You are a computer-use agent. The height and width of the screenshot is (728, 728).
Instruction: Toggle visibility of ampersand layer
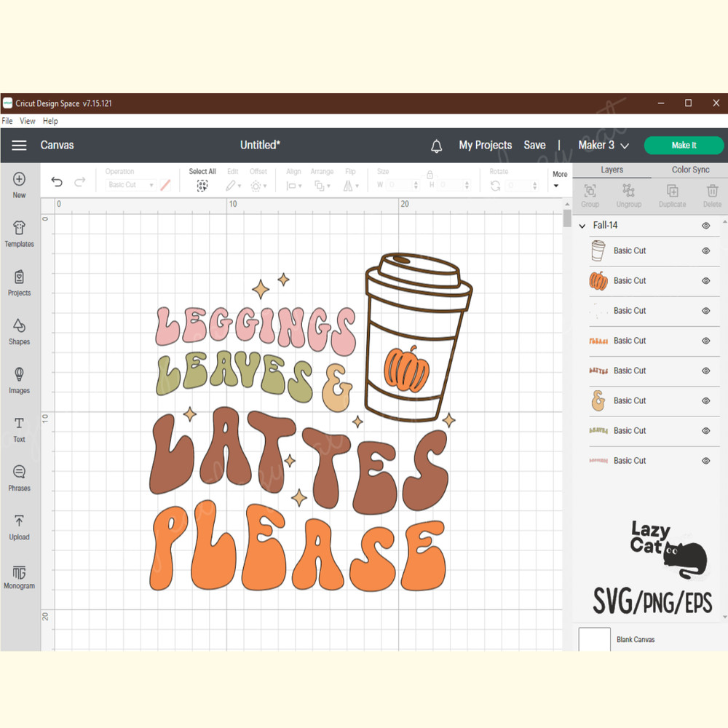(705, 401)
